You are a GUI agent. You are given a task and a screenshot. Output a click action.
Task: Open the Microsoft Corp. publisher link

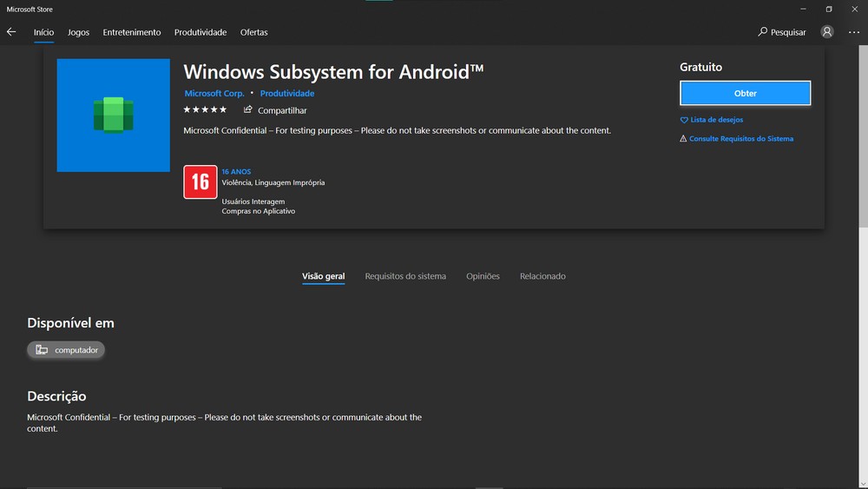point(214,93)
